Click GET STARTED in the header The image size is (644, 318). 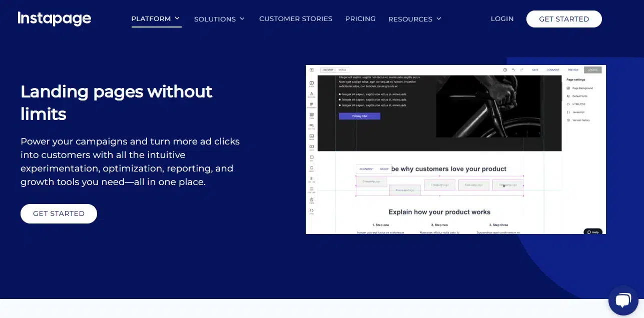pyautogui.click(x=564, y=19)
